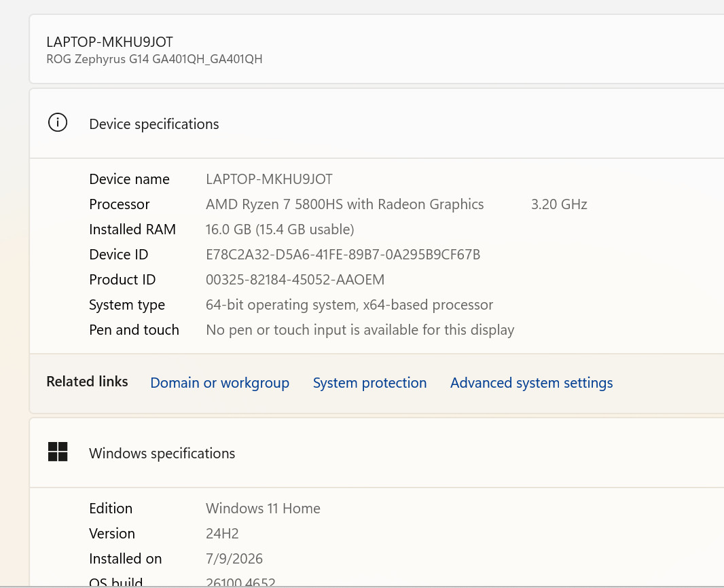Select ROG Zephyrus G14 GA401QH model text
The image size is (724, 588).
coord(155,60)
